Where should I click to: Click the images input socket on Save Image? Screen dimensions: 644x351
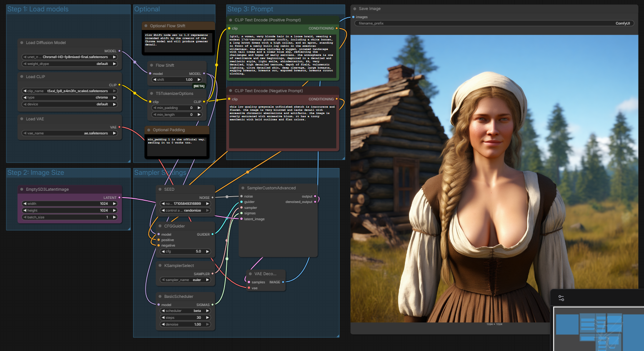coord(353,17)
